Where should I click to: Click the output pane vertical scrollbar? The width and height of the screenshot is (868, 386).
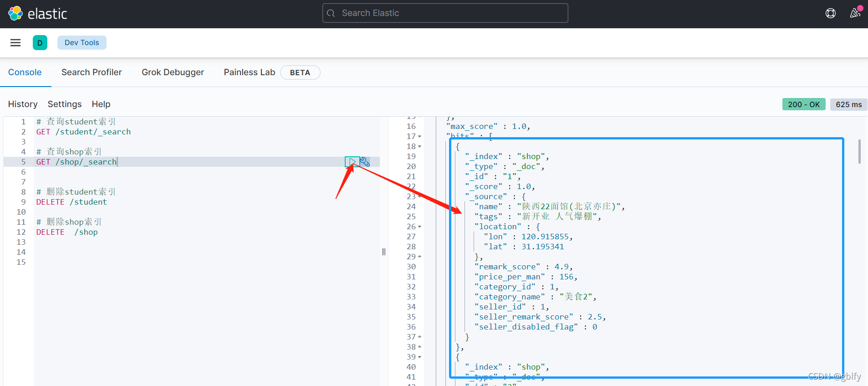click(859, 151)
